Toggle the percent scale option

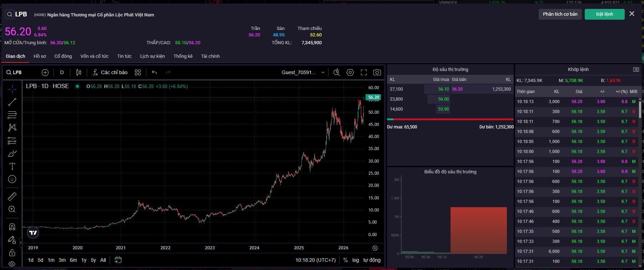tap(346, 260)
